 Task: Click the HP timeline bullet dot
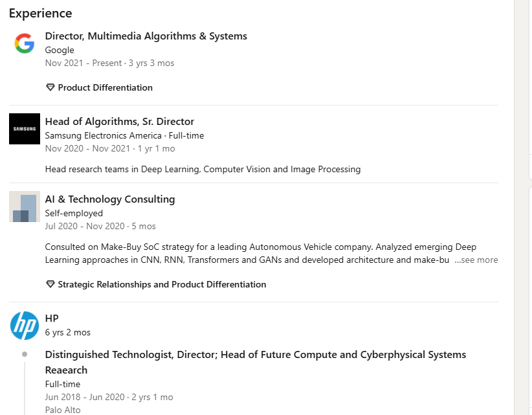(x=25, y=354)
